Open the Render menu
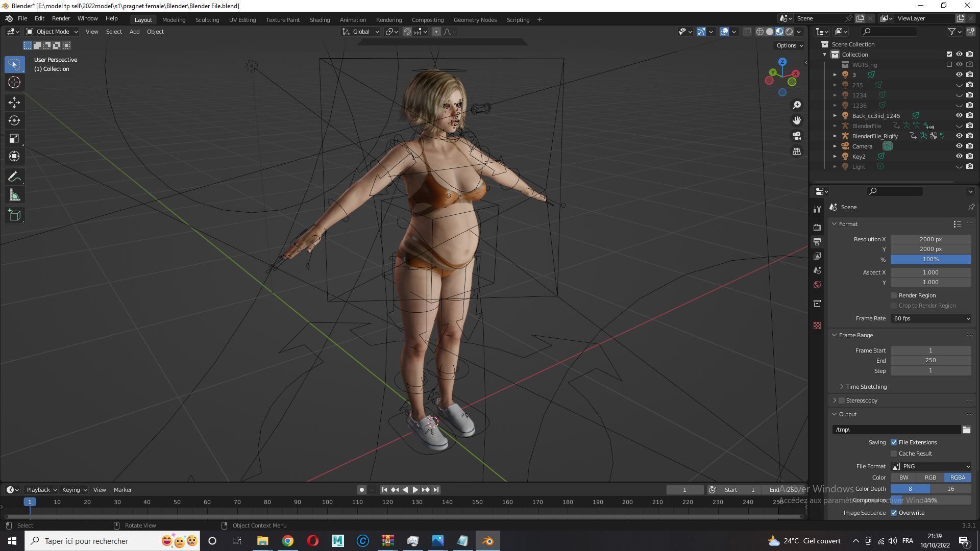Image resolution: width=980 pixels, height=551 pixels. pyautogui.click(x=61, y=18)
